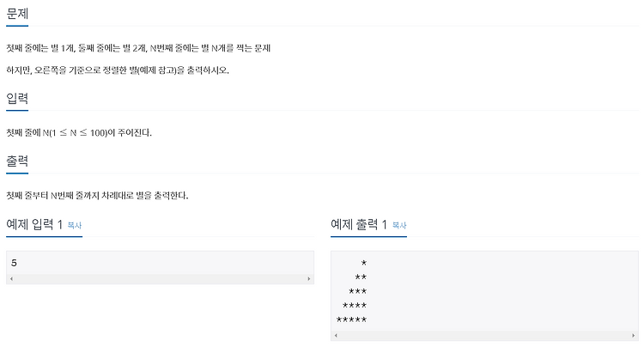The image size is (644, 353).
Task: Click left scroll arrow of sample input box
Action: click(x=11, y=278)
